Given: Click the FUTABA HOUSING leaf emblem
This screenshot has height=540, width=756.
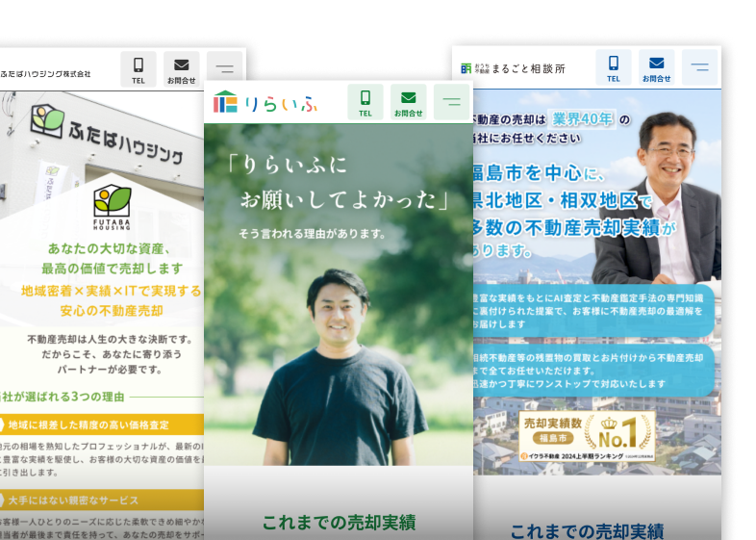Looking at the screenshot, I should tap(113, 203).
